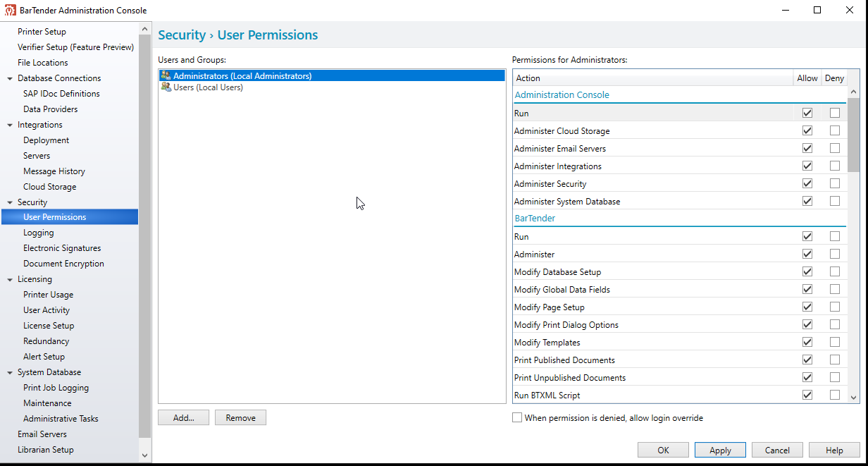Click the Allow column header

point(807,78)
